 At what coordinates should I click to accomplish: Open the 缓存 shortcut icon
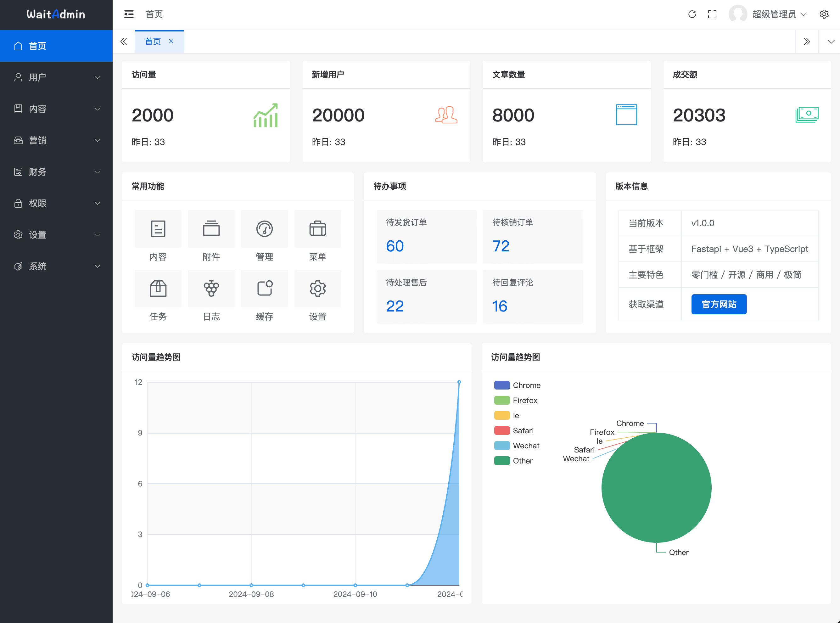tap(264, 289)
